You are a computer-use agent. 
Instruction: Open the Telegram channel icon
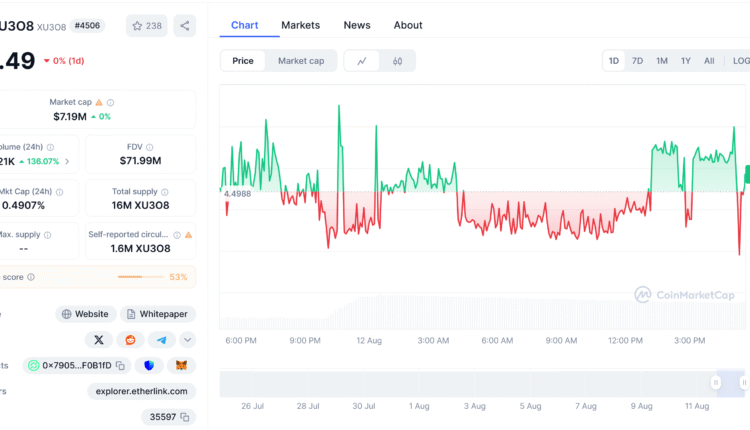click(160, 340)
